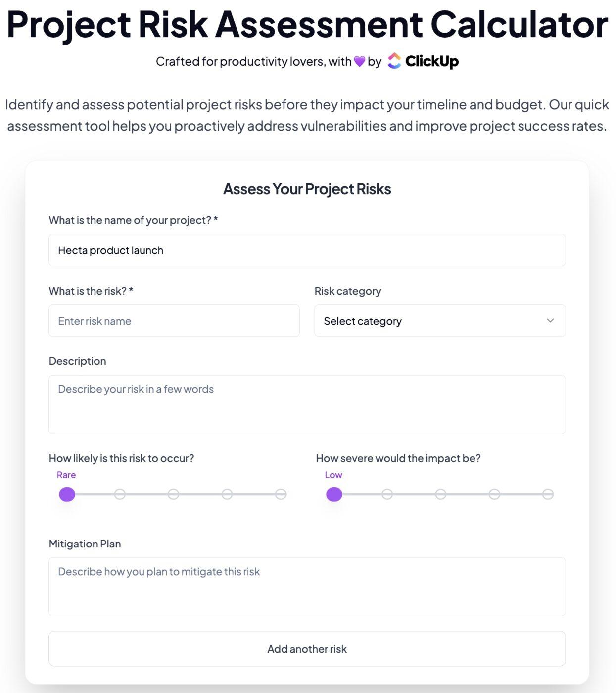
Task: Click the Low severity slider handle
Action: point(334,494)
